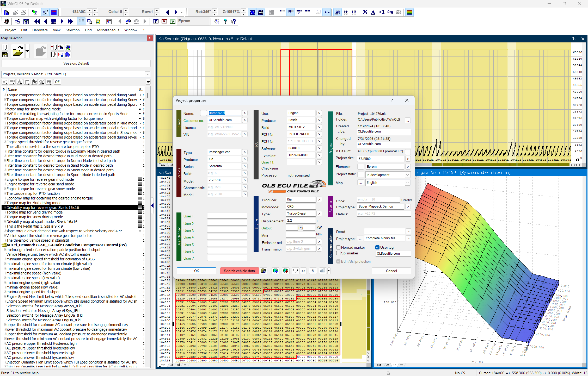Image resolution: width=588 pixels, height=376 pixels.
Task: Open the Map language dropdown showing English
Action: click(407, 183)
